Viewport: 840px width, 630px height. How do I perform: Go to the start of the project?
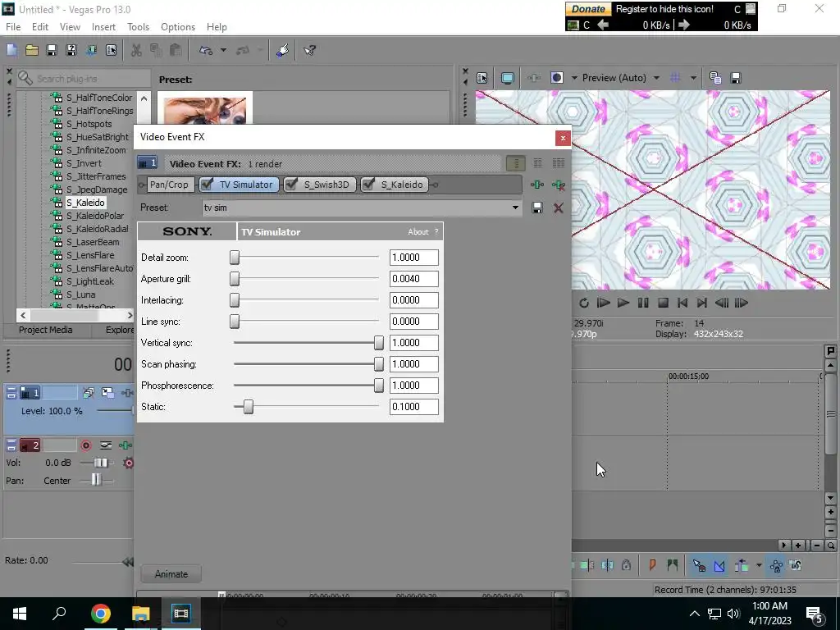coord(682,304)
